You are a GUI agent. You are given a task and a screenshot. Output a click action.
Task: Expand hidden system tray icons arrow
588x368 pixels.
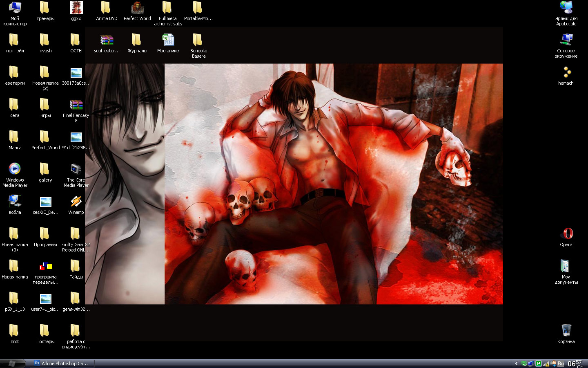pyautogui.click(x=516, y=364)
